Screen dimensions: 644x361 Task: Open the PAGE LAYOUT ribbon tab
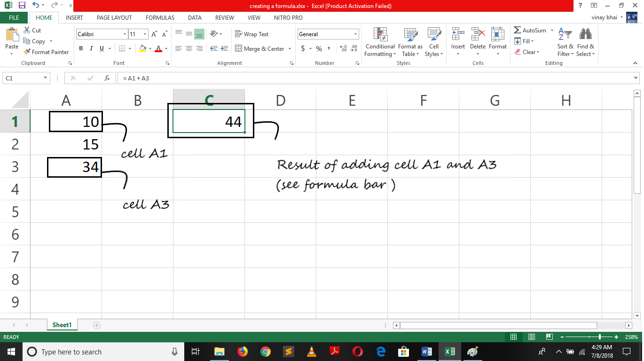(114, 18)
